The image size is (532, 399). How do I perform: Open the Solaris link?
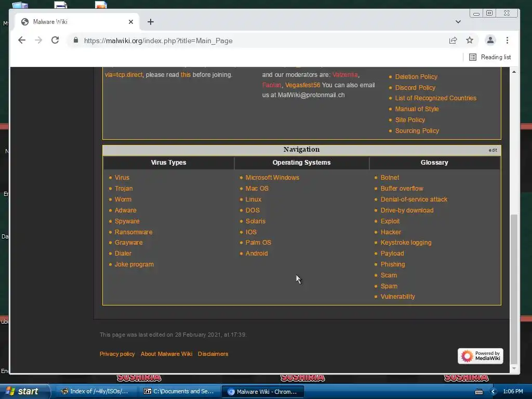[x=255, y=221]
